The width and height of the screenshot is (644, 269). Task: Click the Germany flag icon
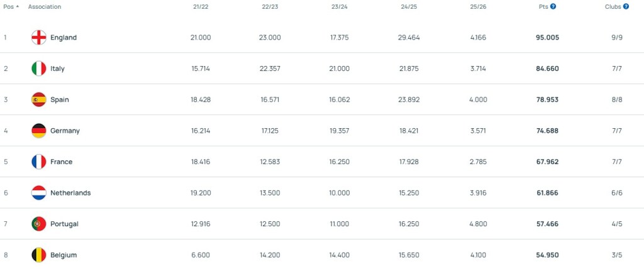(x=39, y=131)
